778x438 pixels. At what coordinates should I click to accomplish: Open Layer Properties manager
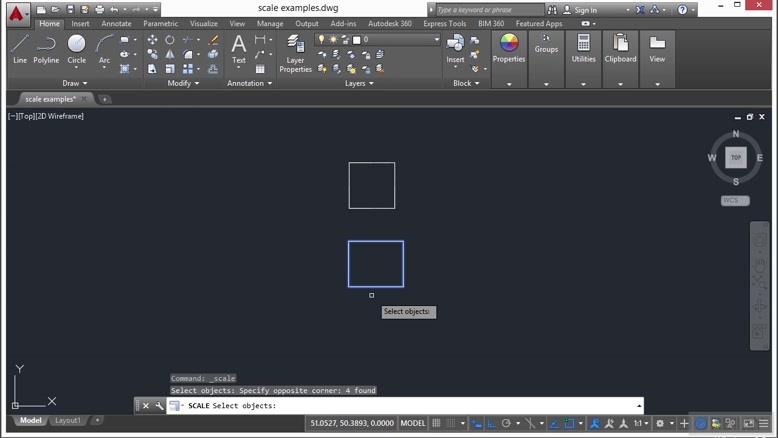pos(296,54)
